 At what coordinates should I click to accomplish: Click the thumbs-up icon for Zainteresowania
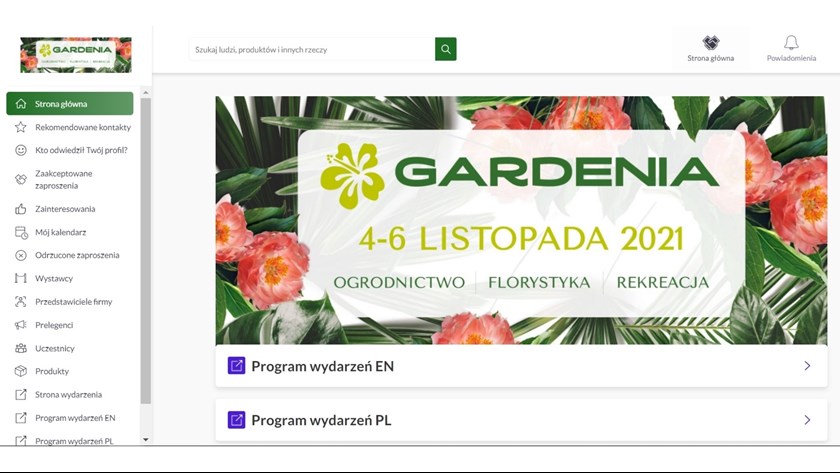pos(21,209)
